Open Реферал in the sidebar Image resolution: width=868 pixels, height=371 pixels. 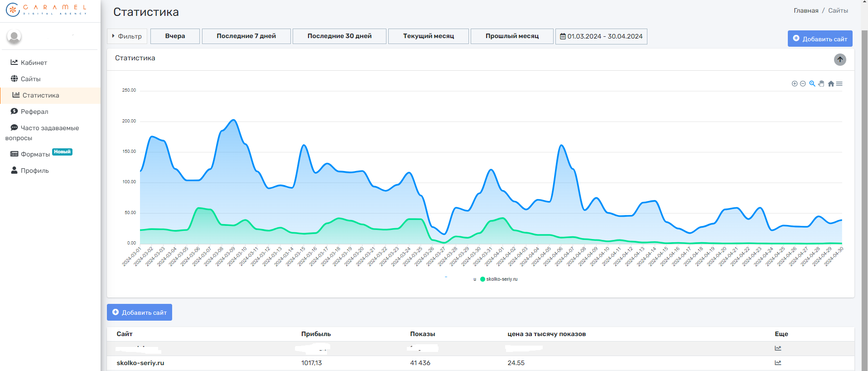coord(34,112)
